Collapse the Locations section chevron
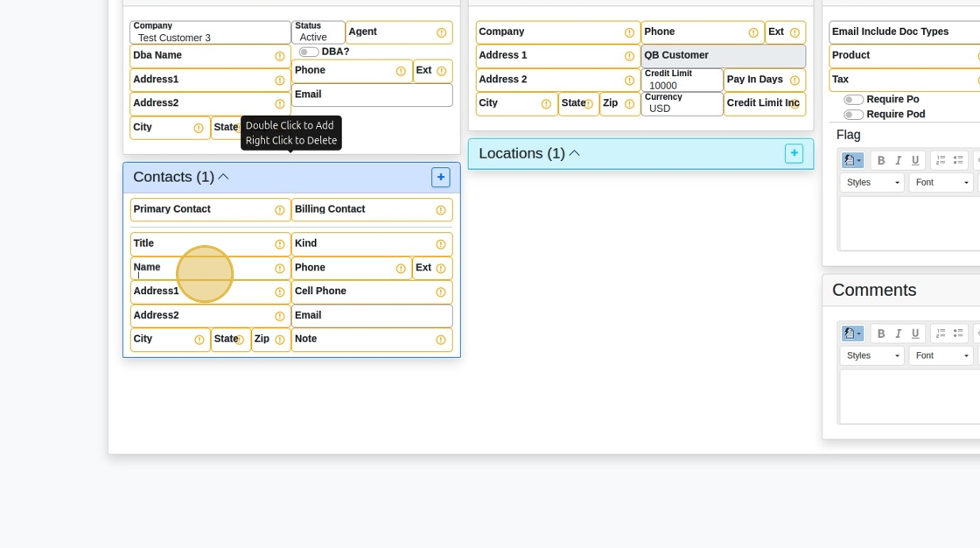 coord(574,153)
